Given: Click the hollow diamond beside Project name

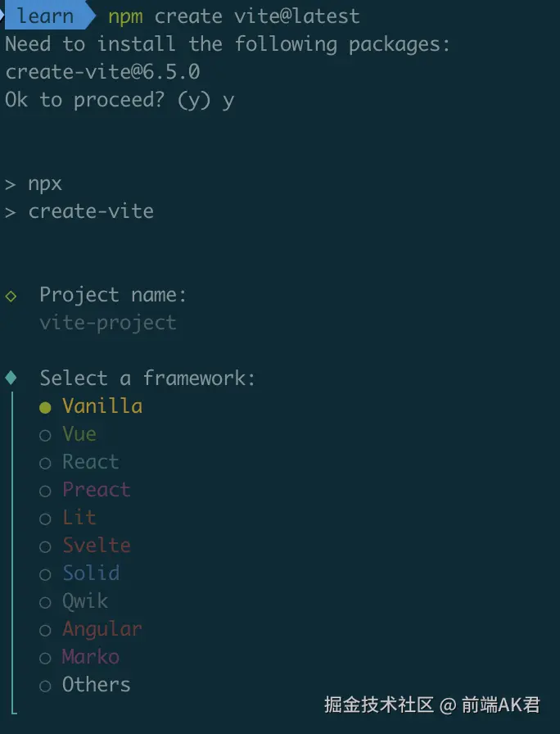Looking at the screenshot, I should click(11, 296).
